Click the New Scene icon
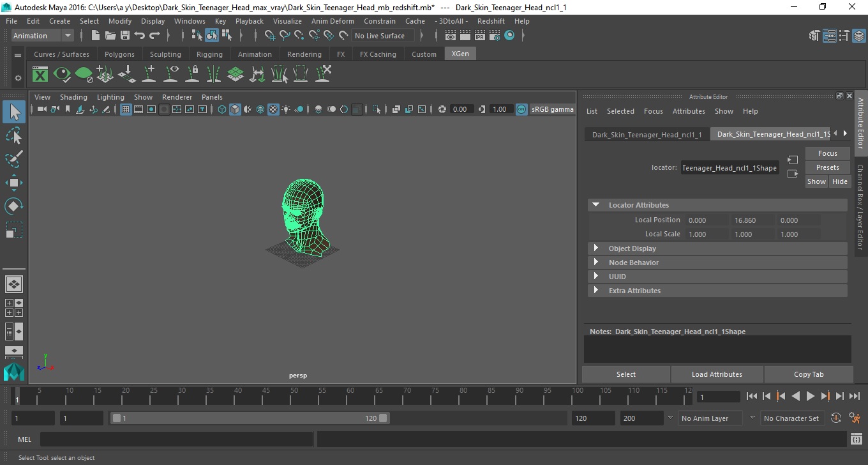The height and width of the screenshot is (465, 868). (96, 36)
